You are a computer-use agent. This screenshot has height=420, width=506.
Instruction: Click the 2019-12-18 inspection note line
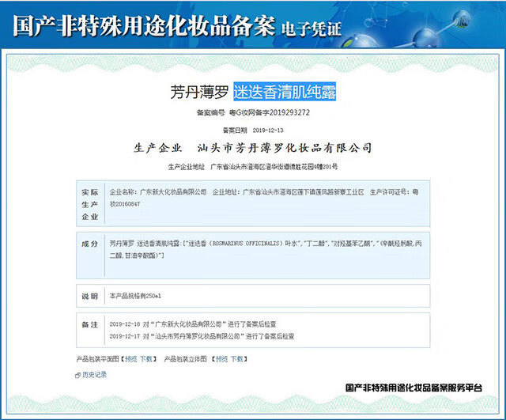(x=193, y=324)
